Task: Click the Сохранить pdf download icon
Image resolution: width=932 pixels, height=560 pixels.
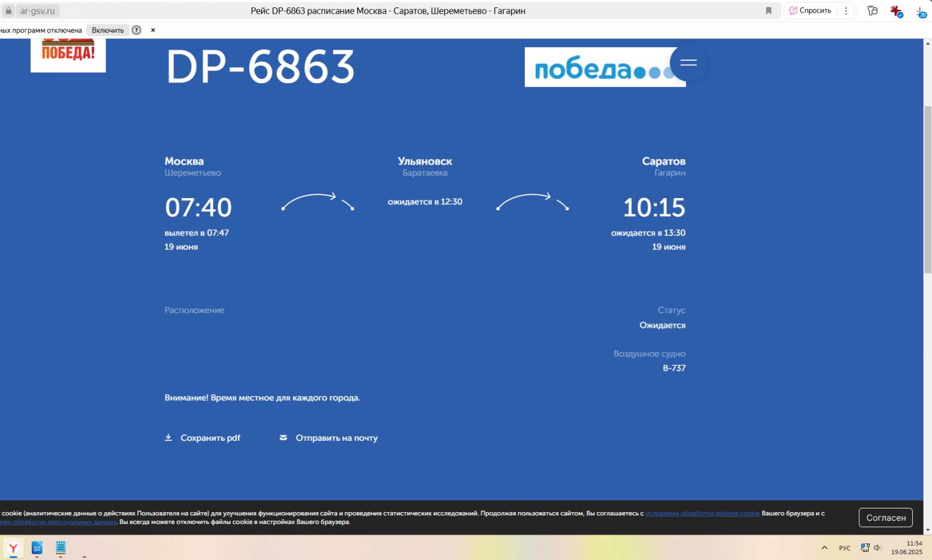Action: tap(168, 437)
